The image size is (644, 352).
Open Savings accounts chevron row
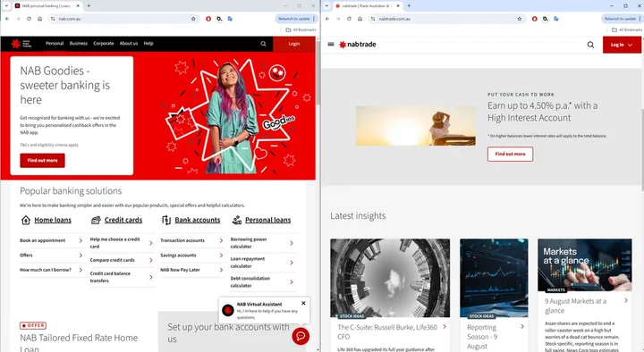coord(192,256)
